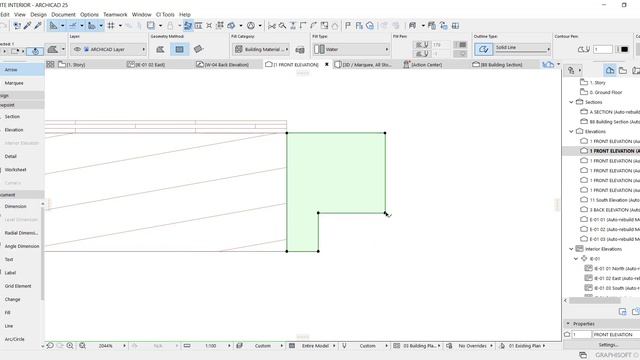Screen dimensions: 640x360
Task: Select the polygonal geometry method
Action: point(160,49)
